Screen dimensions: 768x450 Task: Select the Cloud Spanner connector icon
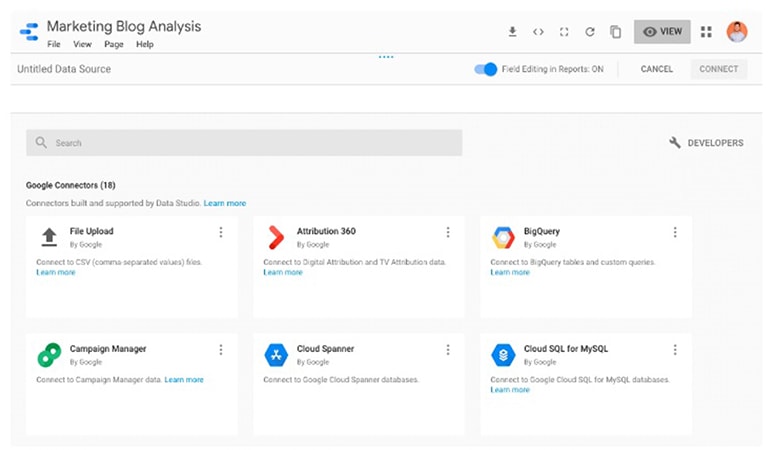(276, 355)
